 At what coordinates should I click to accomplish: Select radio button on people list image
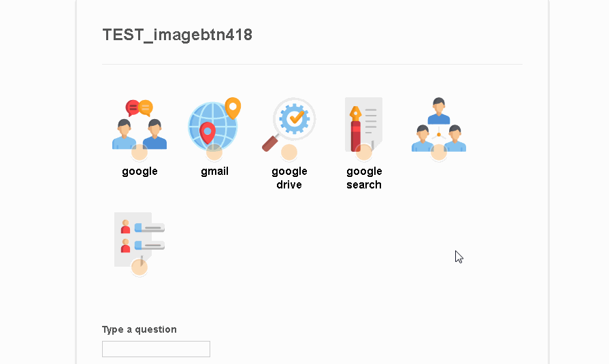[139, 267]
